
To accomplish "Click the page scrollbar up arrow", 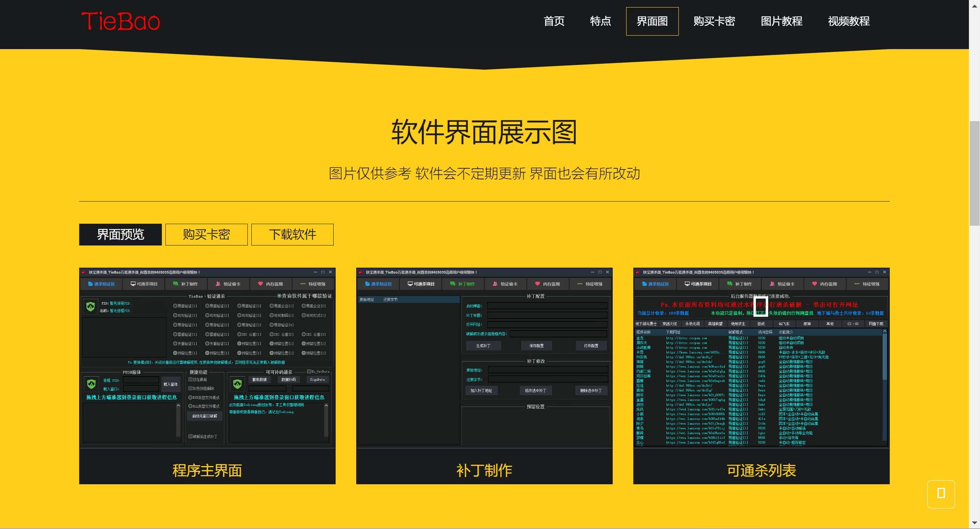I will (974, 5).
